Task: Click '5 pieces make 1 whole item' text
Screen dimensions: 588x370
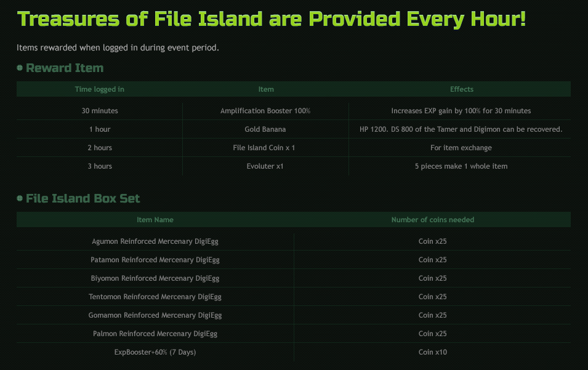Action: point(461,166)
